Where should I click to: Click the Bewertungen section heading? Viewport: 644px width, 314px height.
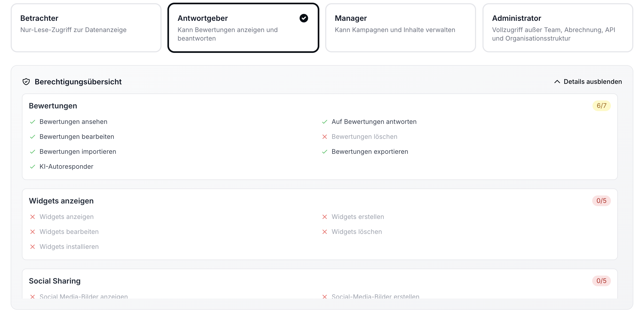coord(53,106)
